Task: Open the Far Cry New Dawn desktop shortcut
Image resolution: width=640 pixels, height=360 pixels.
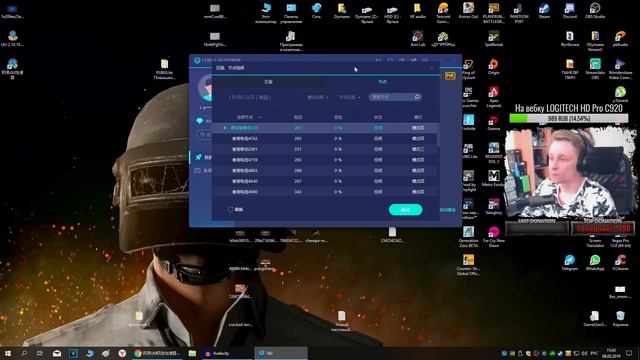Action: 493,237
